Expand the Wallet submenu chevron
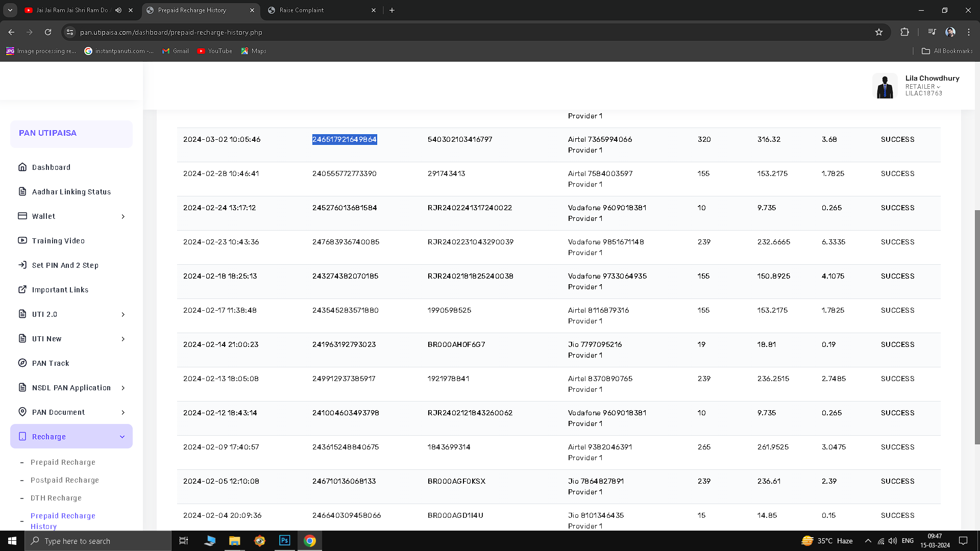 [123, 216]
